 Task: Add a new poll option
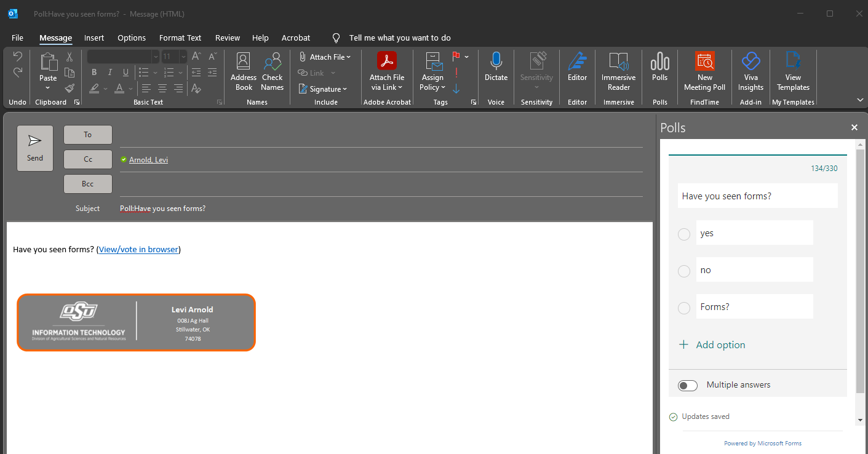712,344
